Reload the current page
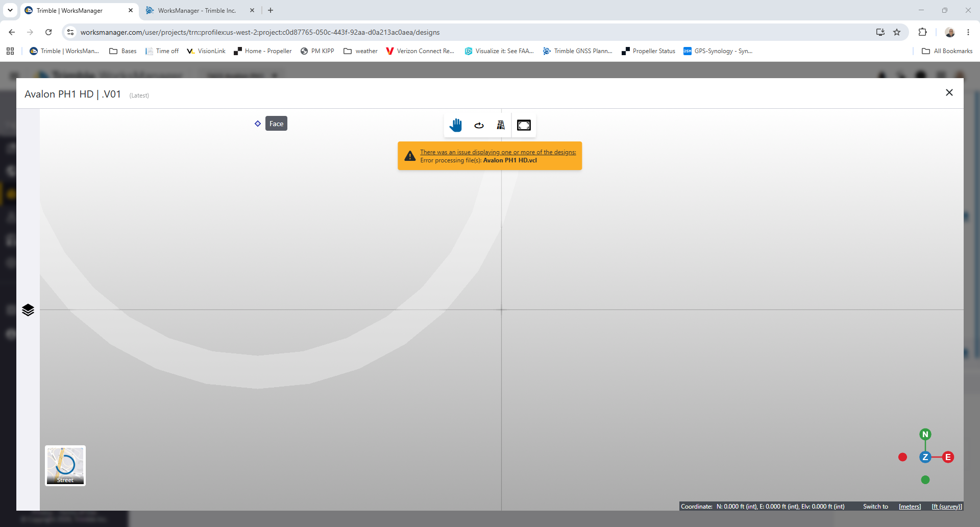Viewport: 980px width, 527px height. (x=48, y=32)
